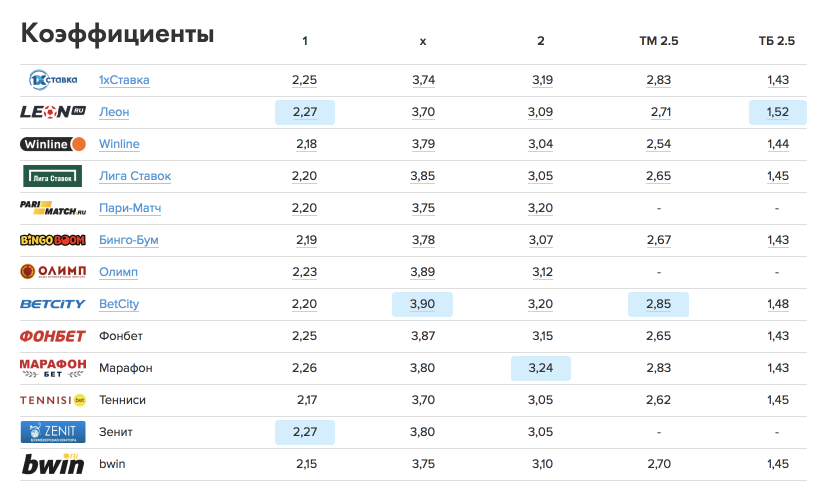This screenshot has width=822, height=500.
Task: Click the ТМ 2.5 column header
Action: point(658,41)
